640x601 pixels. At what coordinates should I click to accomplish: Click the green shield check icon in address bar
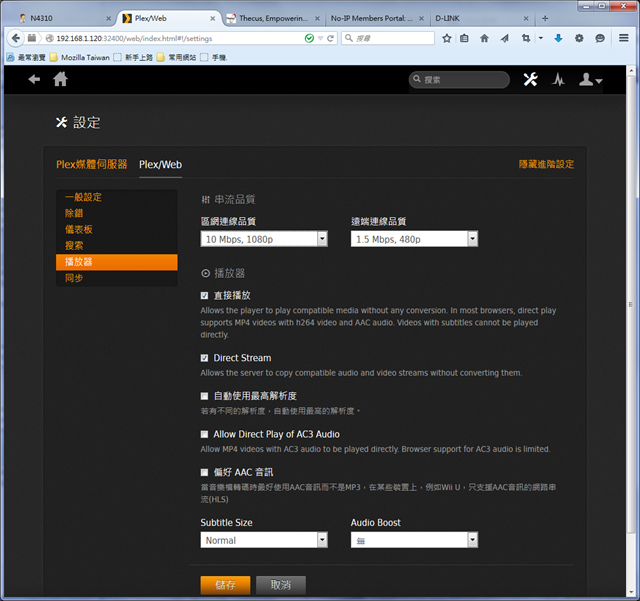(x=309, y=38)
